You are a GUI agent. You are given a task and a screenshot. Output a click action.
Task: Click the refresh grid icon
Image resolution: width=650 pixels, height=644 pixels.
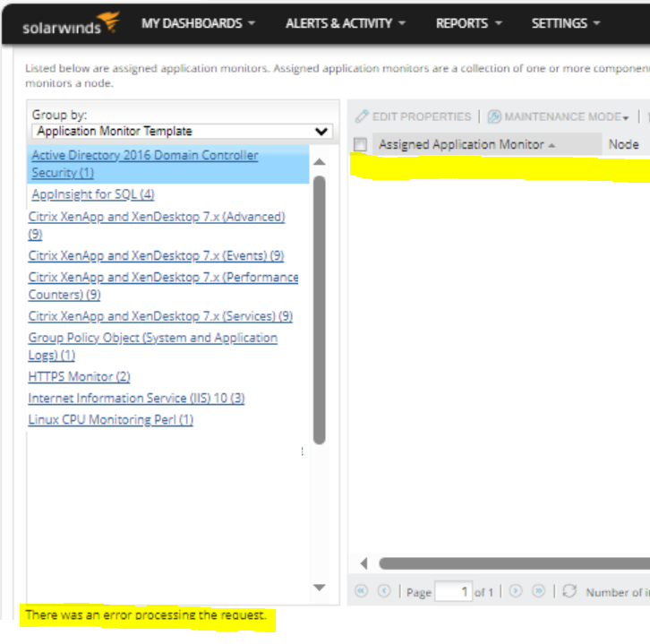[569, 591]
